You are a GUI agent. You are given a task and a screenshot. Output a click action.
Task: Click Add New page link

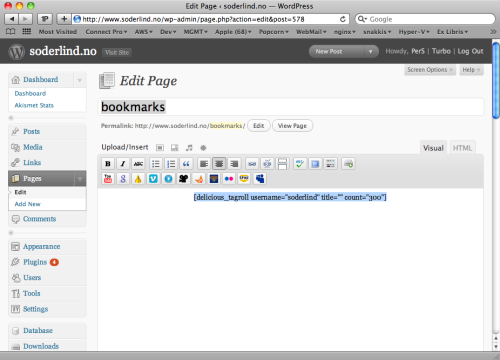(27, 204)
